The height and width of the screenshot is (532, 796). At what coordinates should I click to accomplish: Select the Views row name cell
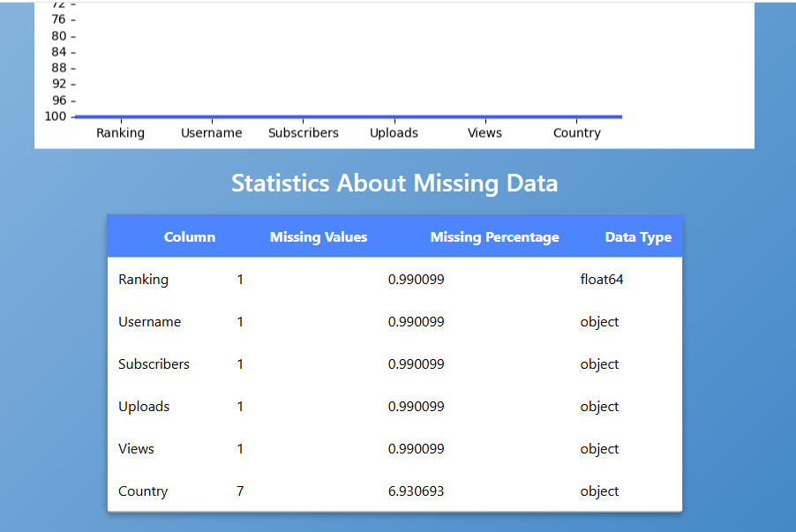point(136,449)
